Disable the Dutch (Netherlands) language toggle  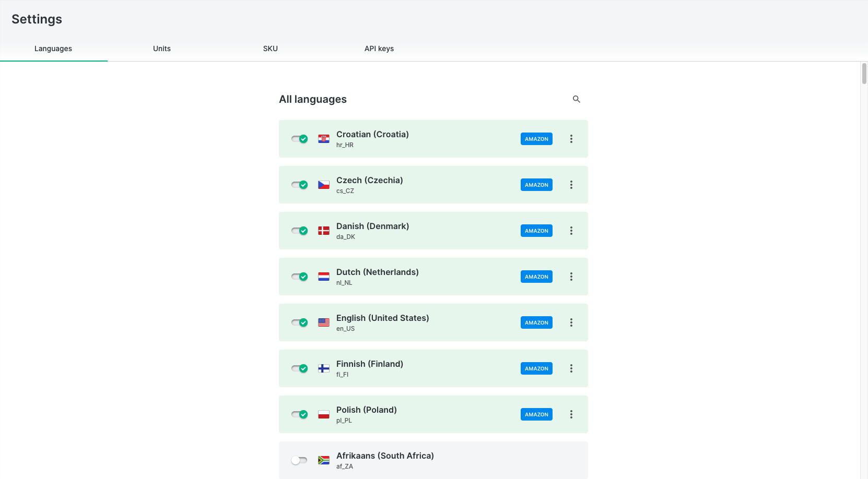299,277
